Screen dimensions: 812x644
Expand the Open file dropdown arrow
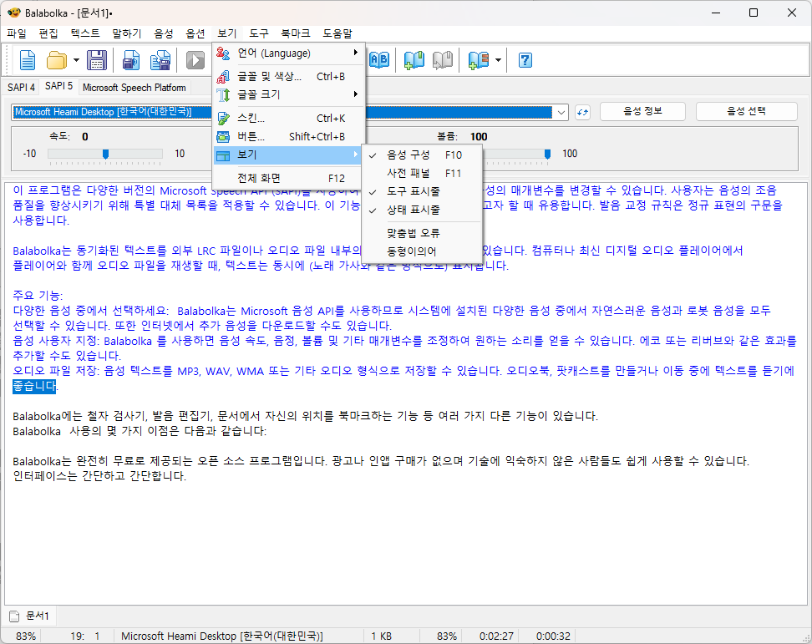pyautogui.click(x=76, y=60)
